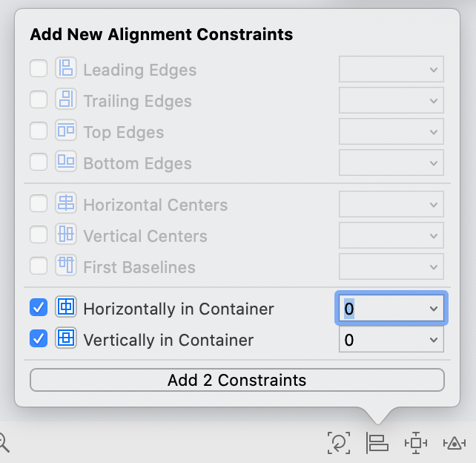Expand the Vertically in Container value dropdown
The image size is (476, 463).
tap(433, 340)
